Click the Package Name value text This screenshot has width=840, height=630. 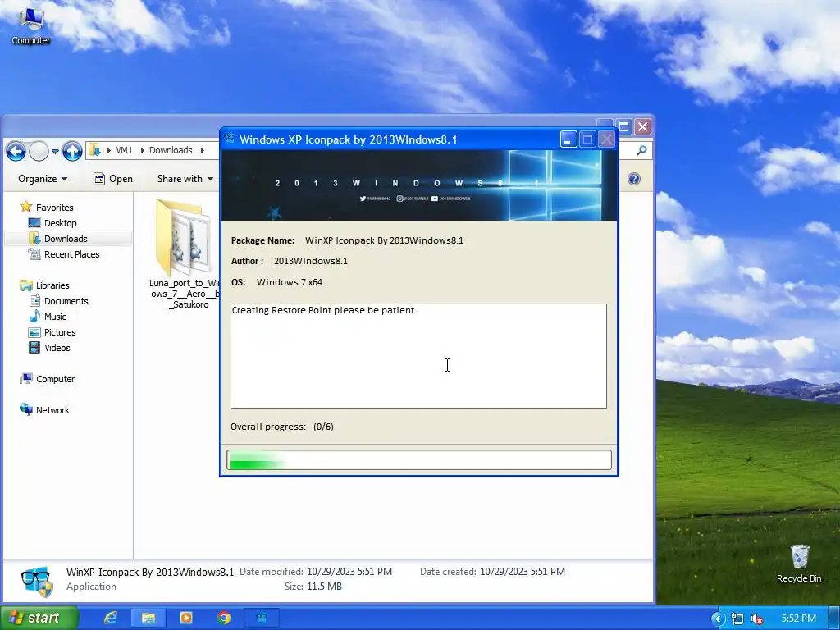[x=384, y=240]
